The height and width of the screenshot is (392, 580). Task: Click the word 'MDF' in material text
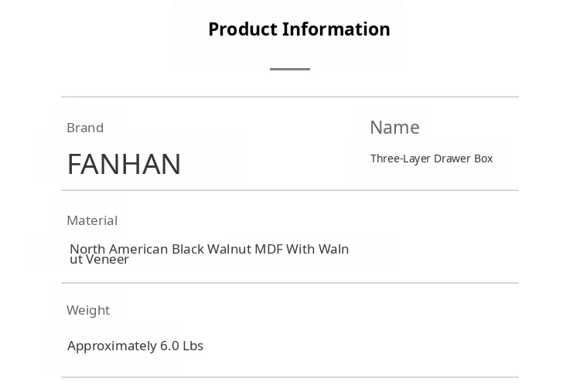click(268, 249)
